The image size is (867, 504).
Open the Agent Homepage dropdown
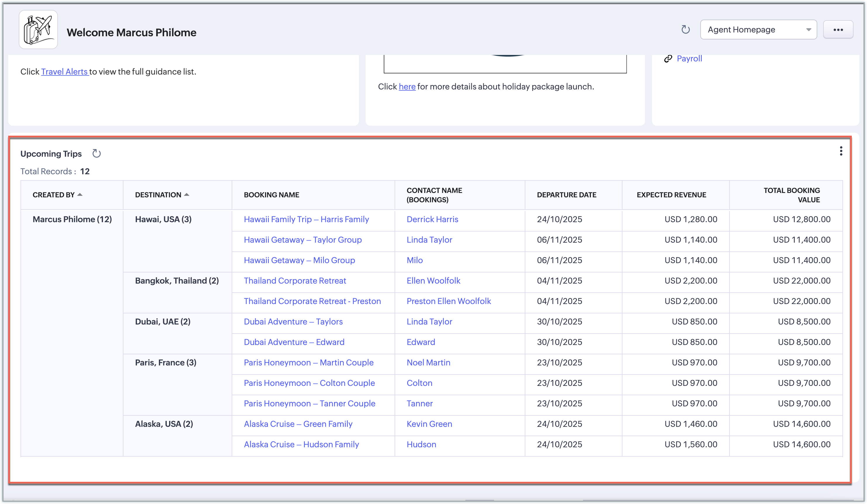tap(758, 30)
